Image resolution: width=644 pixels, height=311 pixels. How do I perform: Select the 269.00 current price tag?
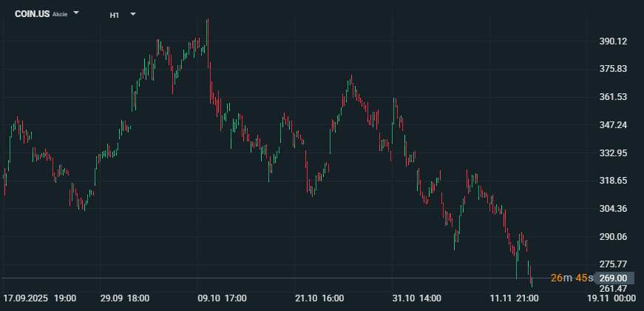(614, 278)
